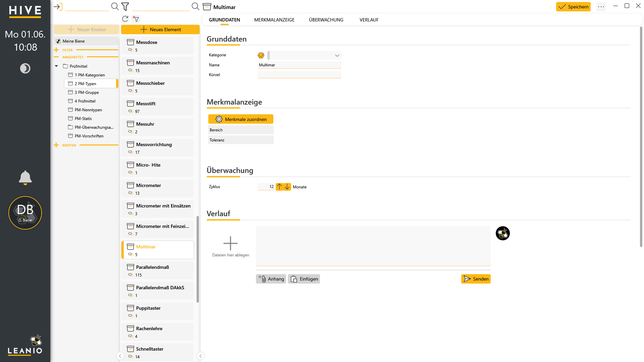The height and width of the screenshot is (362, 644).
Task: Open the more options ellipsis menu
Action: pos(601,7)
